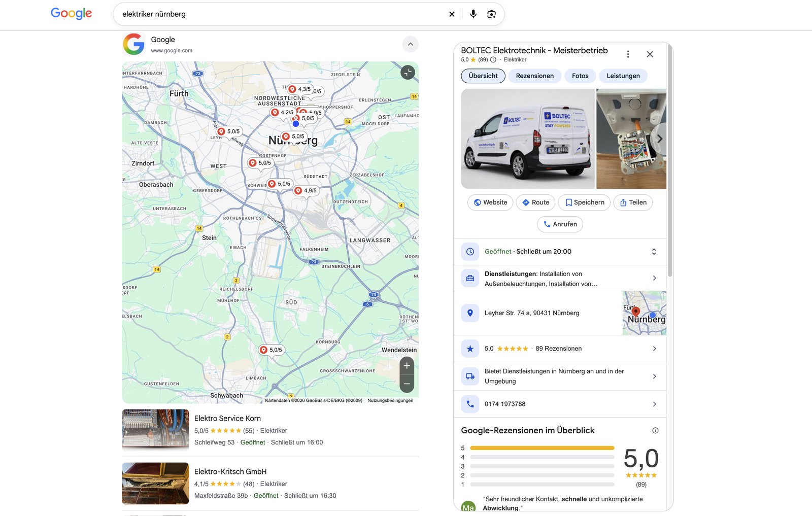Collapse the map with the shrink icon

pos(408,73)
